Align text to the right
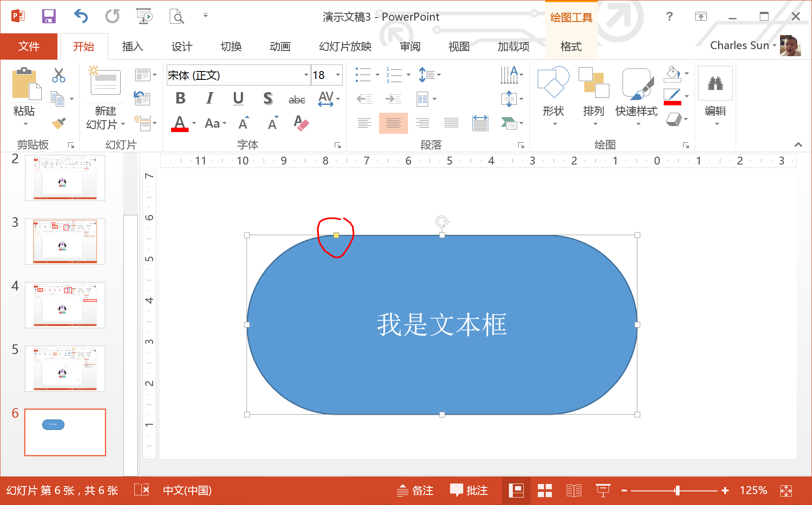This screenshot has width=812, height=505. [x=422, y=123]
